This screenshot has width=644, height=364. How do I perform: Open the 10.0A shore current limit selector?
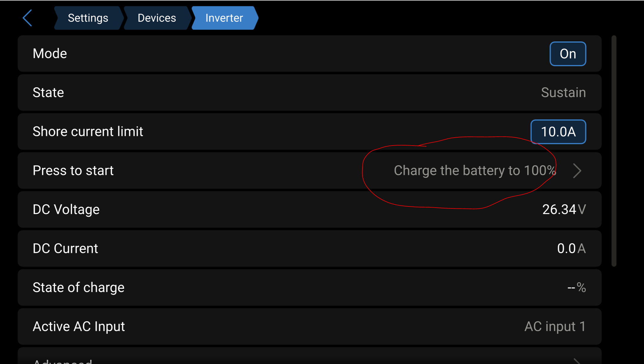558,132
